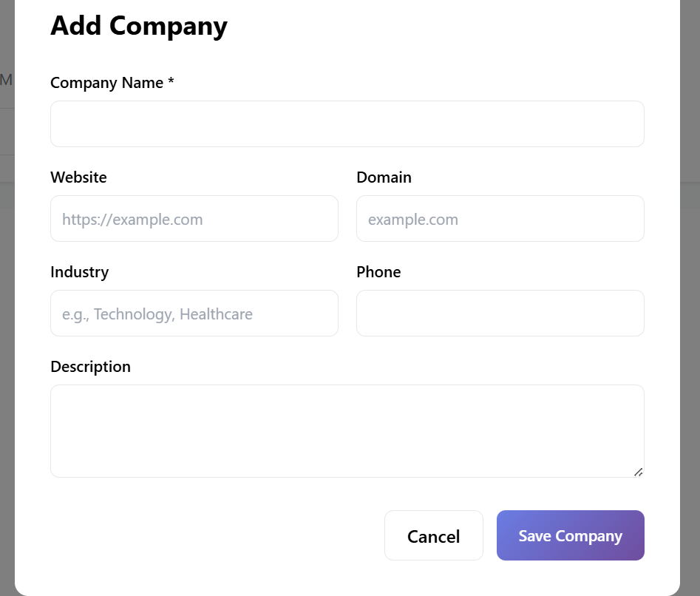This screenshot has height=596, width=700.
Task: Focus the Description text area
Action: [x=347, y=430]
